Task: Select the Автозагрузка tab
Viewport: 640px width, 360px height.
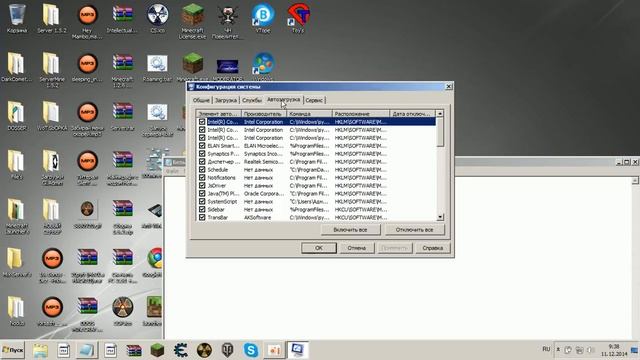Action: [284, 100]
